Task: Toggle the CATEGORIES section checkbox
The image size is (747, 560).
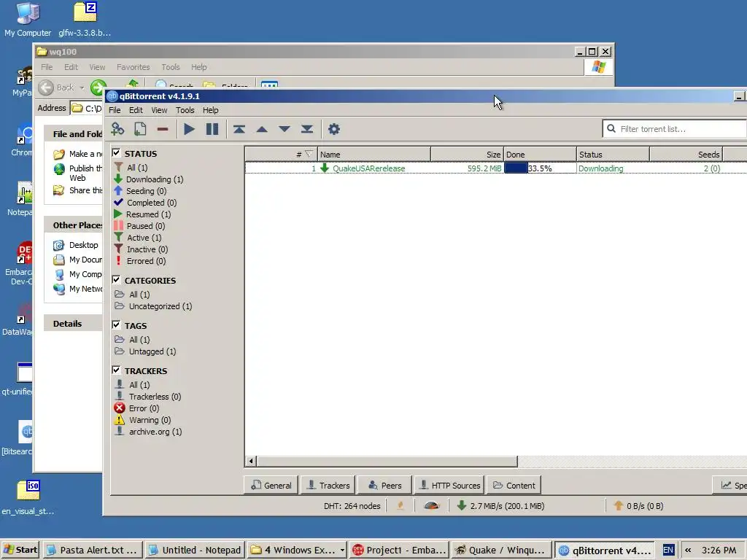Action: pos(116,279)
